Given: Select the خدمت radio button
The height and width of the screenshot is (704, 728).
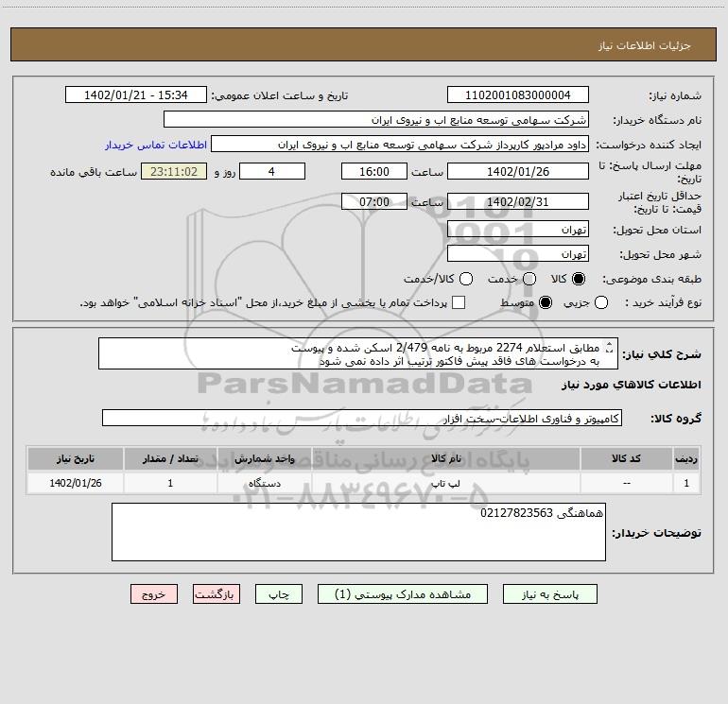Looking at the screenshot, I should coord(529,279).
